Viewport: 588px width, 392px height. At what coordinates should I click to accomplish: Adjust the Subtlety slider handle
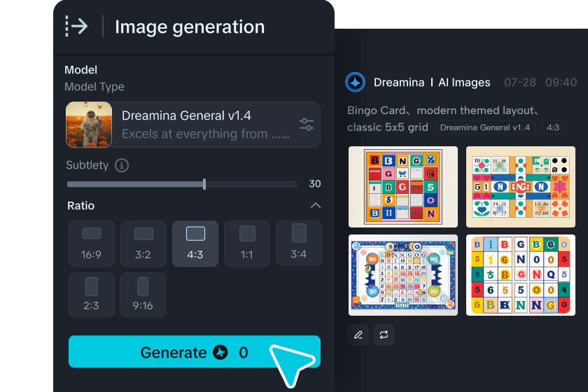204,184
